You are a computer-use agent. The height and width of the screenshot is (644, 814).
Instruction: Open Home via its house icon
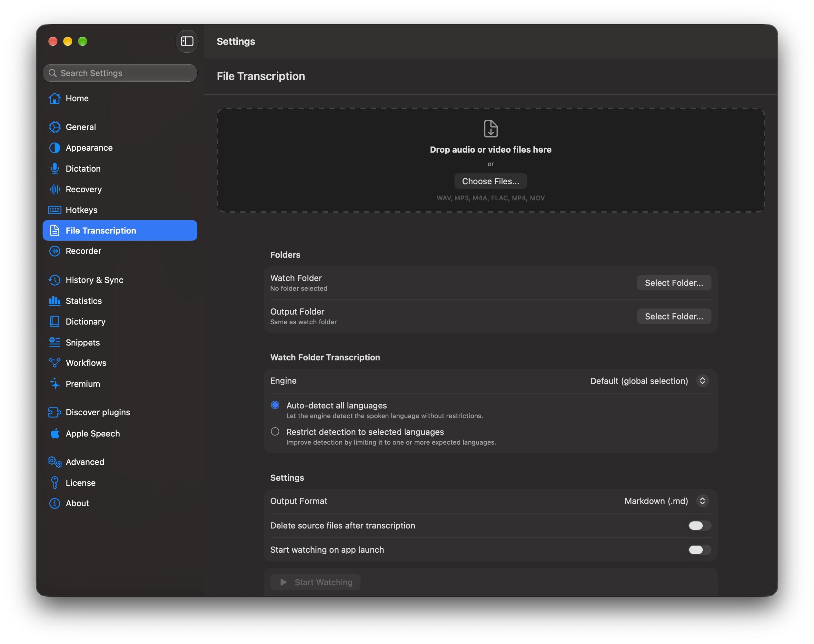55,98
